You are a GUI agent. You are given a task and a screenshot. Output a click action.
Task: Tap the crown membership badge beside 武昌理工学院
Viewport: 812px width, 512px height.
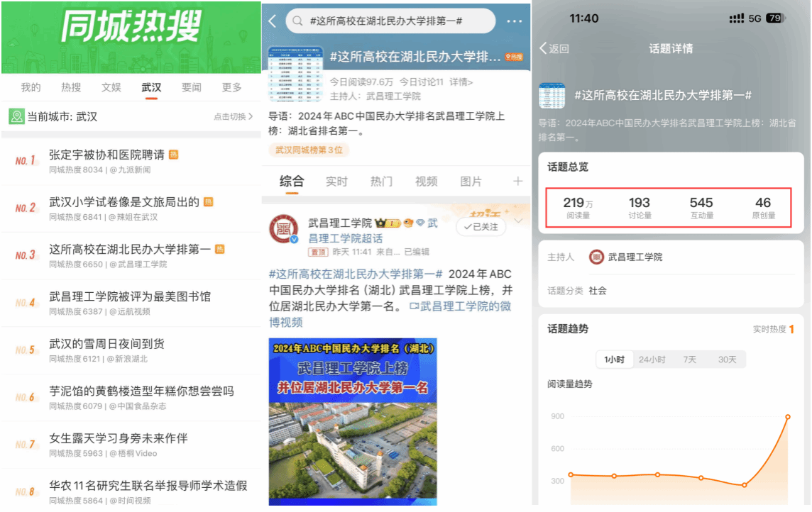pyautogui.click(x=388, y=223)
